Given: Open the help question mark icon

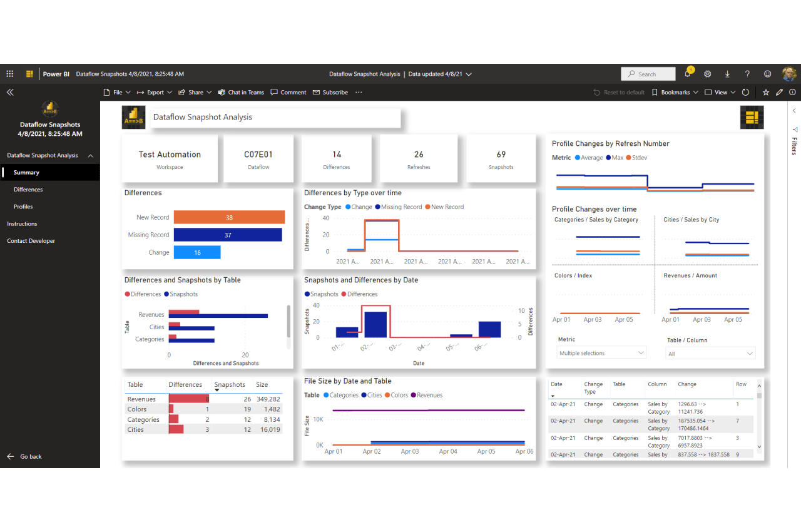Looking at the screenshot, I should pyautogui.click(x=747, y=74).
